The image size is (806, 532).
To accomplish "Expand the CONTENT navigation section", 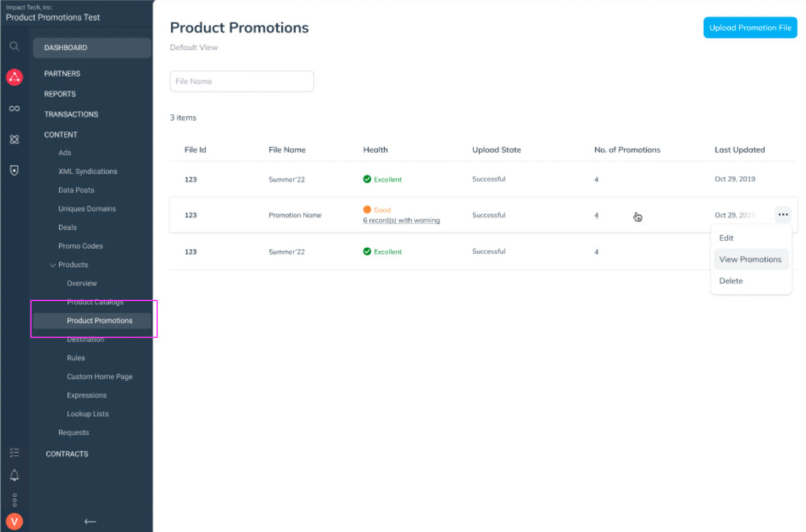I will tap(60, 134).
